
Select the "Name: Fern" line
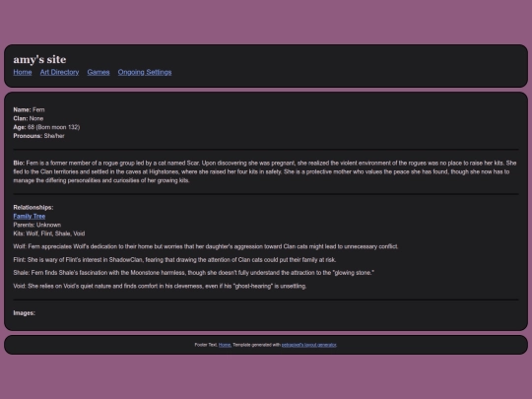[29, 109]
